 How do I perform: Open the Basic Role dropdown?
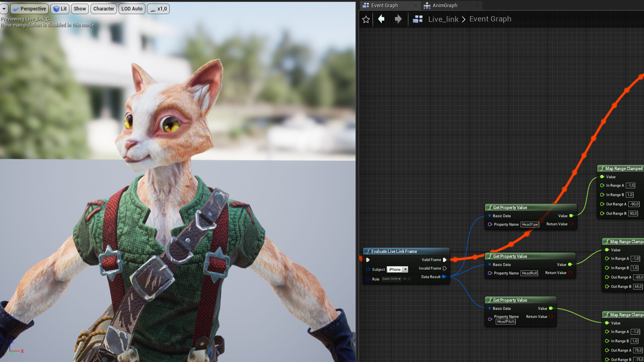[391, 279]
